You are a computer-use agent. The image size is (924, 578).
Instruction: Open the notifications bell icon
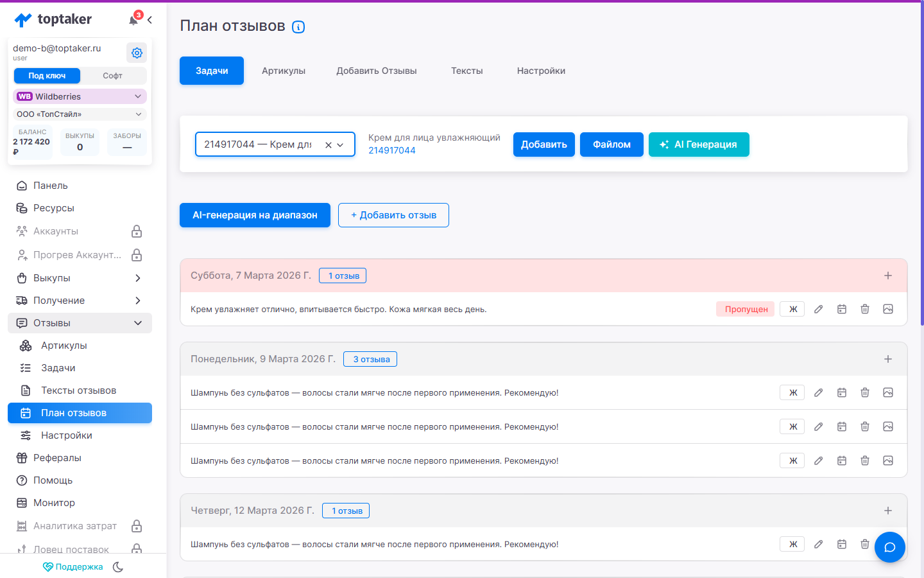tap(133, 20)
